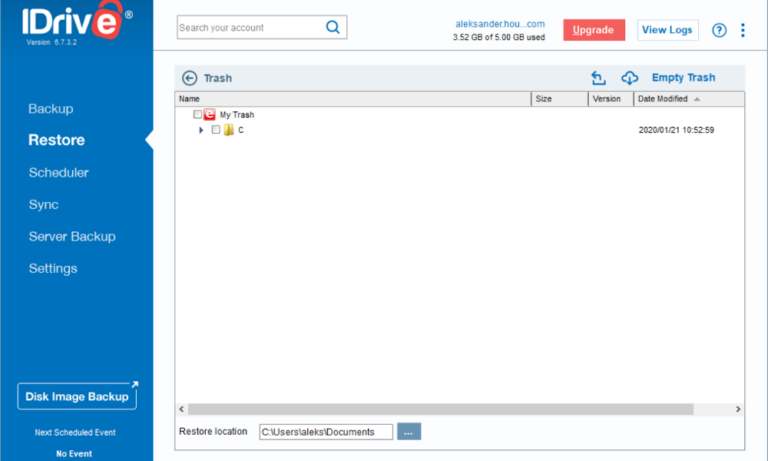This screenshot has width=768, height=461.
Task: Select the My Trash tree label
Action: (x=237, y=115)
